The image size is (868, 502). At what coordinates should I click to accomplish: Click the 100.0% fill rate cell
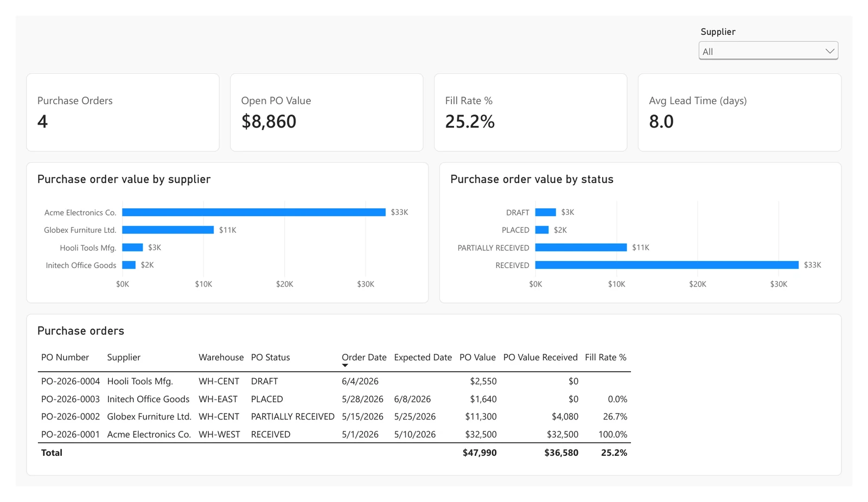[x=613, y=434]
